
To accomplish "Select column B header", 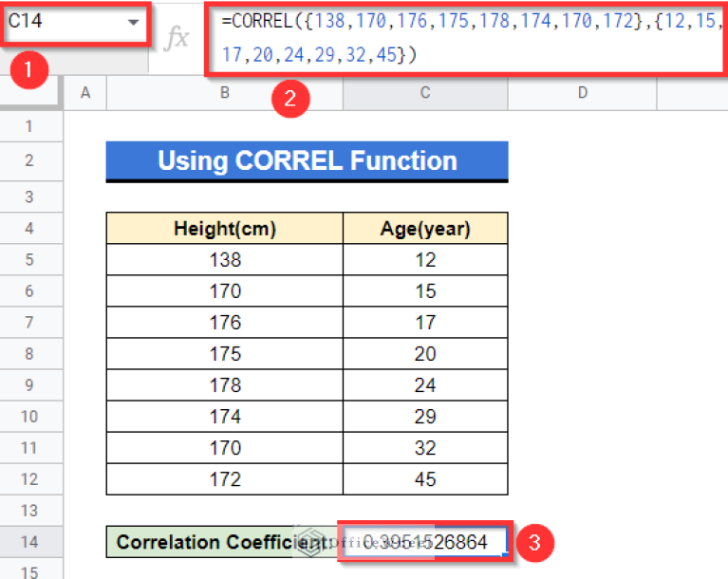I will click(x=224, y=92).
